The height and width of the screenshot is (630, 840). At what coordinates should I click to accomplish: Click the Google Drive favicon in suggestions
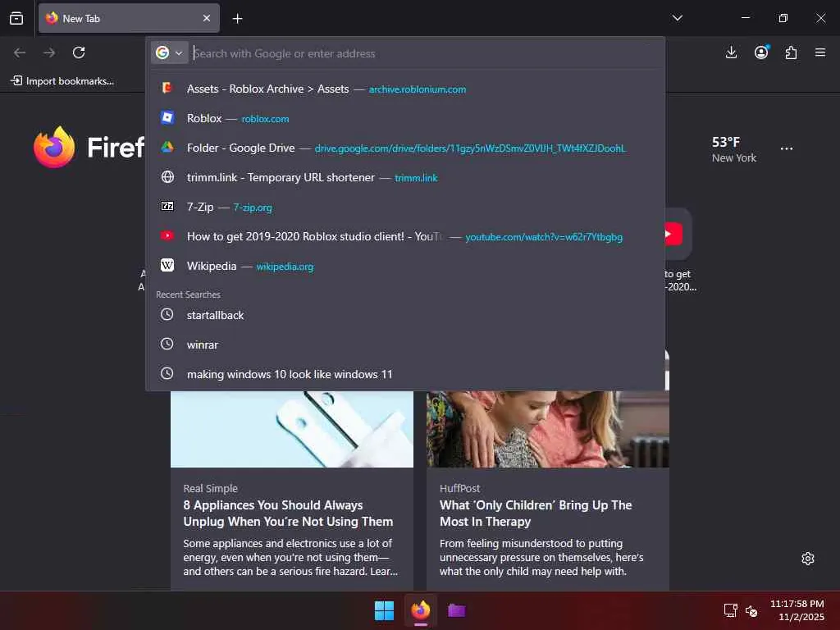167,148
